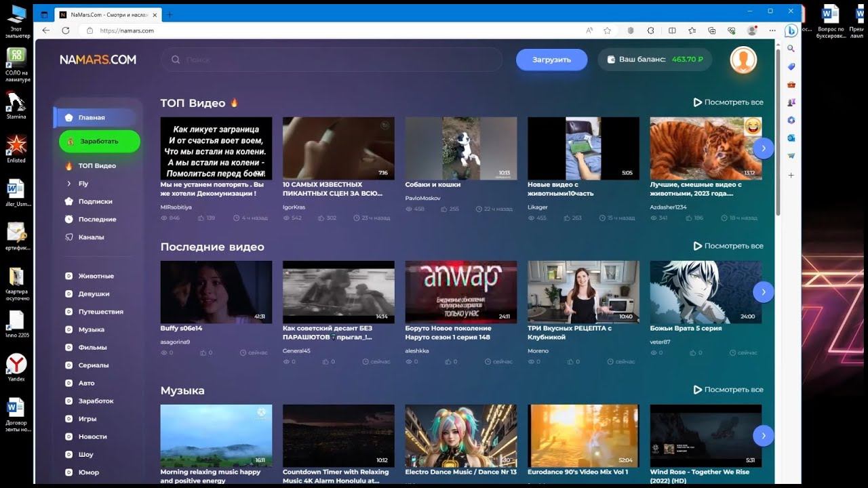Select Подписки in the sidebar menu
868x488 pixels.
pyautogui.click(x=95, y=201)
